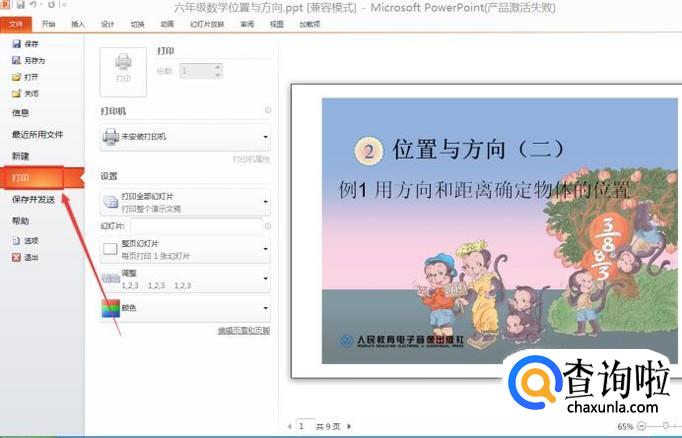Click the 份数 copies number field
The image size is (682, 438).
click(x=197, y=70)
